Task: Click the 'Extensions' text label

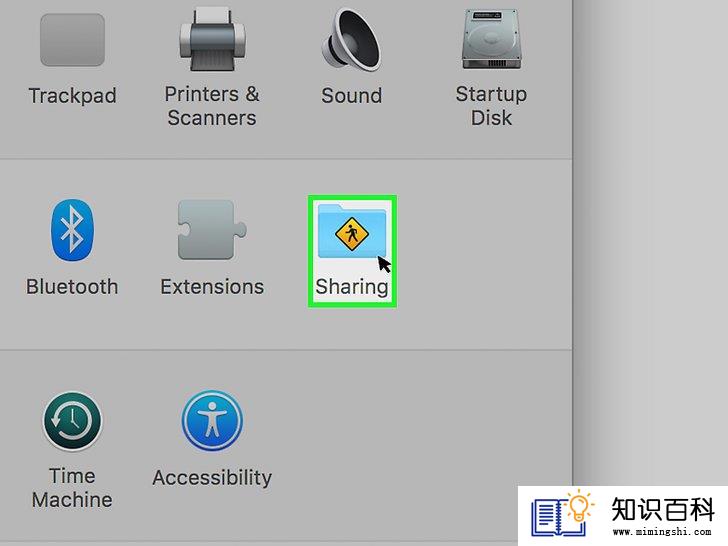Action: pos(212,286)
